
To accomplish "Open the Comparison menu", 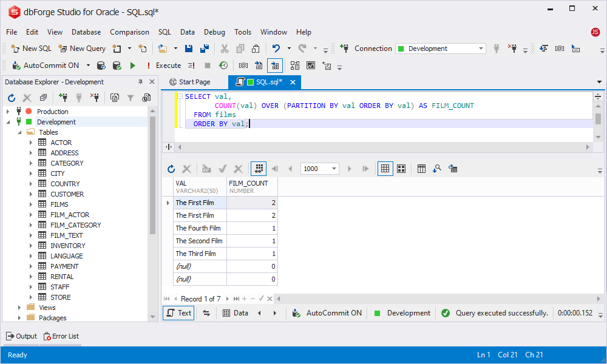I will click(x=129, y=32).
